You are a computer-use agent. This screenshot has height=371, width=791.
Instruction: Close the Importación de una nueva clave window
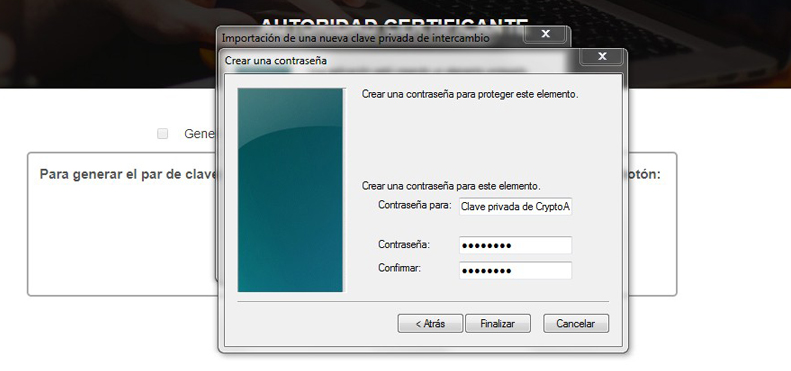(545, 34)
